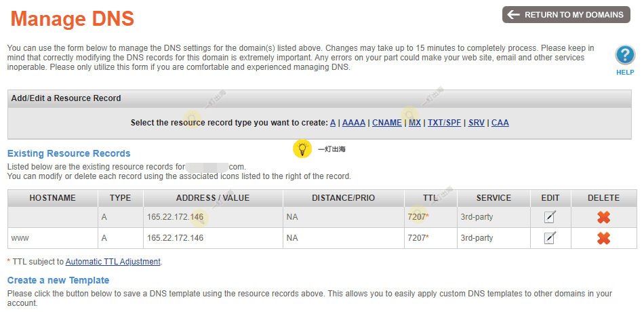The height and width of the screenshot is (312, 644).
Task: Edit the www A record
Action: (x=550, y=238)
